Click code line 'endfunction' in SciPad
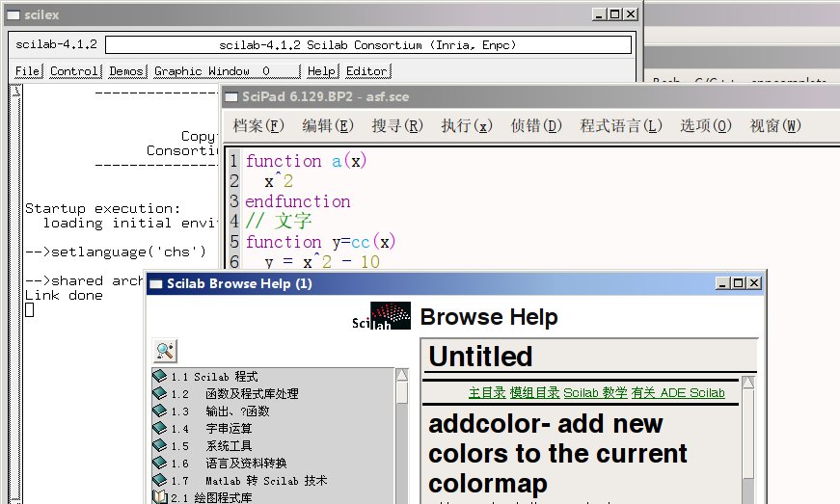Image resolution: width=840 pixels, height=504 pixels. pyautogui.click(x=298, y=201)
